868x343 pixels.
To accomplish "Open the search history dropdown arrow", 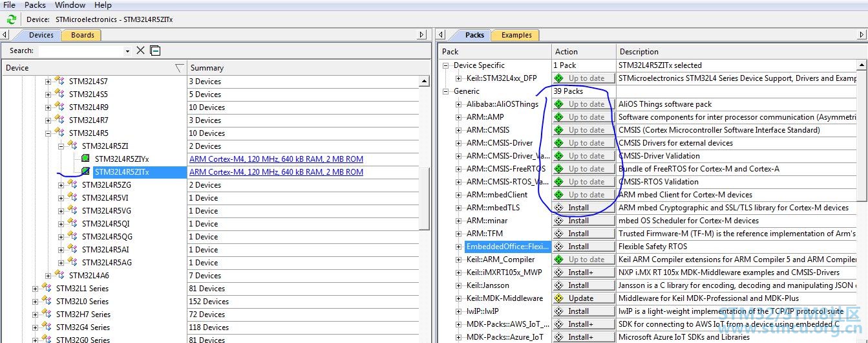I will click(x=127, y=51).
